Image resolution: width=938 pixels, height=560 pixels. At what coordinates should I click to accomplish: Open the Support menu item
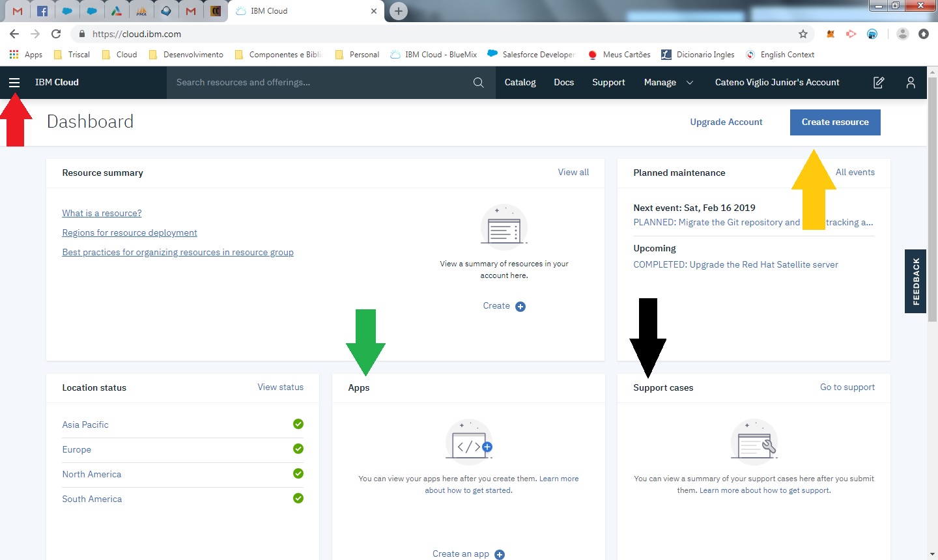[x=608, y=83]
